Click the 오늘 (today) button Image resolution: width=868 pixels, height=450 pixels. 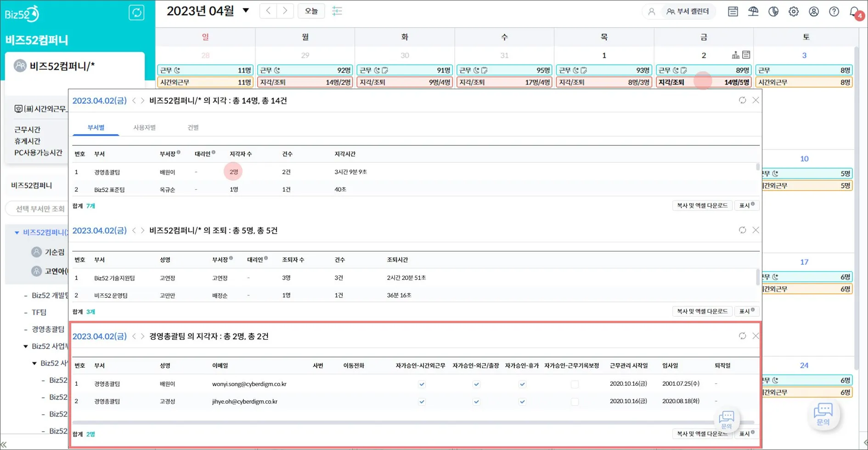point(311,11)
